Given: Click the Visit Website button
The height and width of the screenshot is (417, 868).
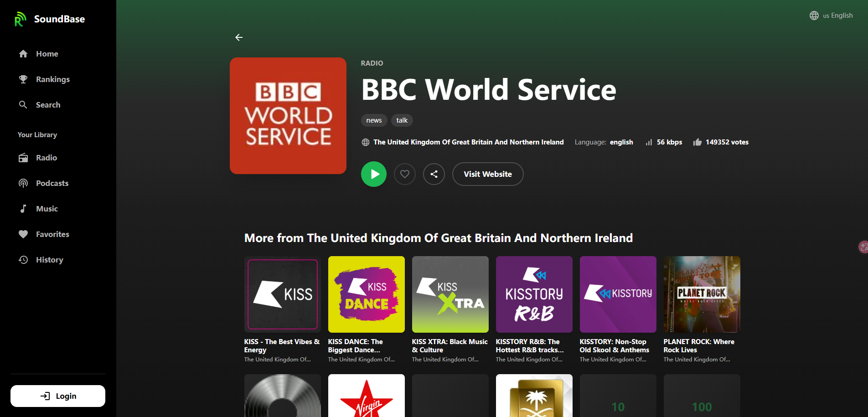Looking at the screenshot, I should pyautogui.click(x=488, y=174).
